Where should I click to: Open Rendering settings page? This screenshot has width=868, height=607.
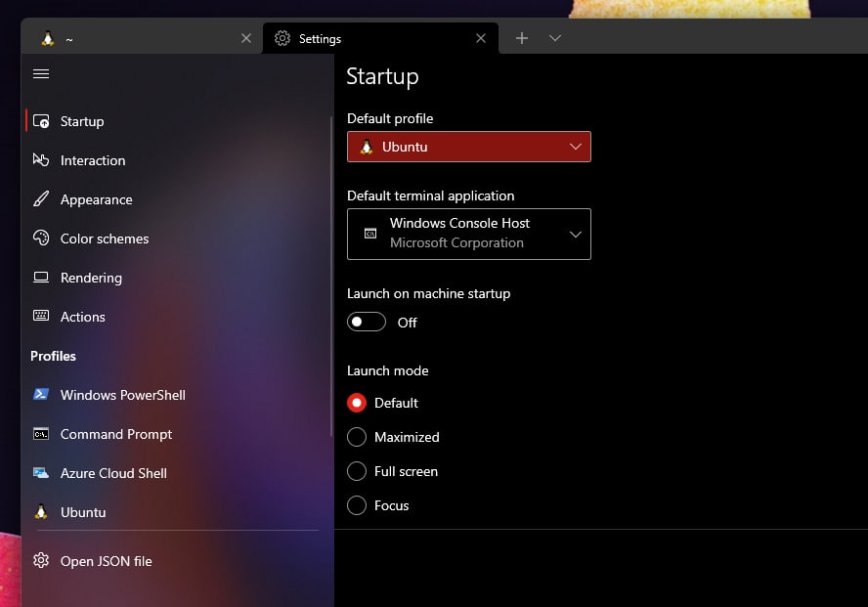(177, 278)
